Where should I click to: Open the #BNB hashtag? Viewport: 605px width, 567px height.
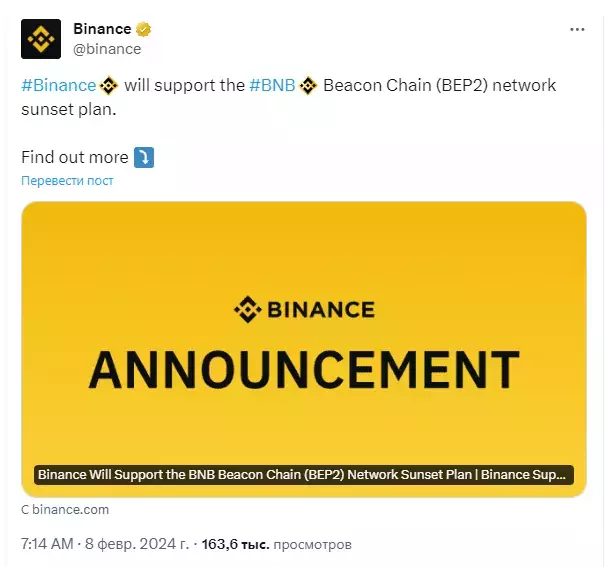pyautogui.click(x=272, y=85)
